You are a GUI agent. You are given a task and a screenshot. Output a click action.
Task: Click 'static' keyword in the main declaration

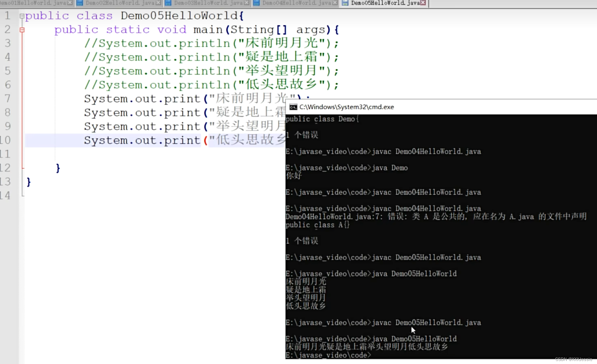click(x=128, y=30)
